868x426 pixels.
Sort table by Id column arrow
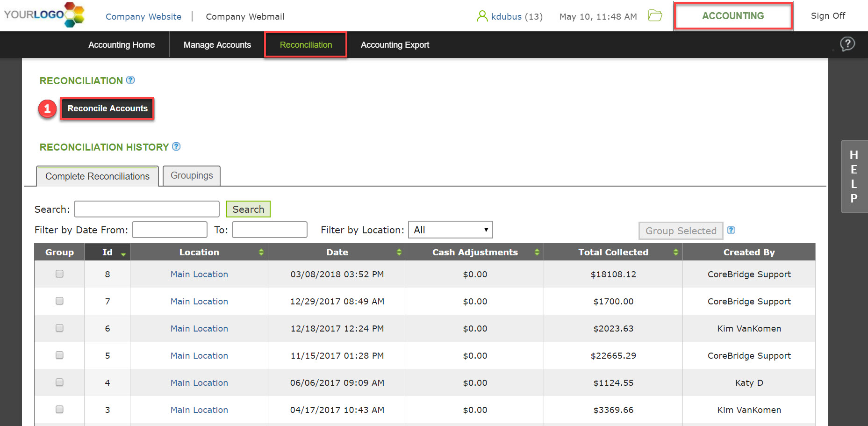pos(123,254)
